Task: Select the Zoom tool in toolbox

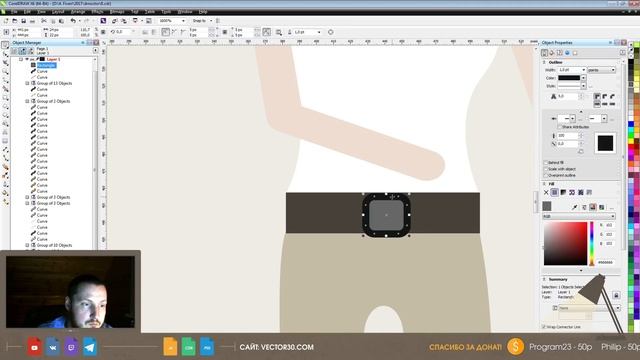Action: [x=5, y=71]
